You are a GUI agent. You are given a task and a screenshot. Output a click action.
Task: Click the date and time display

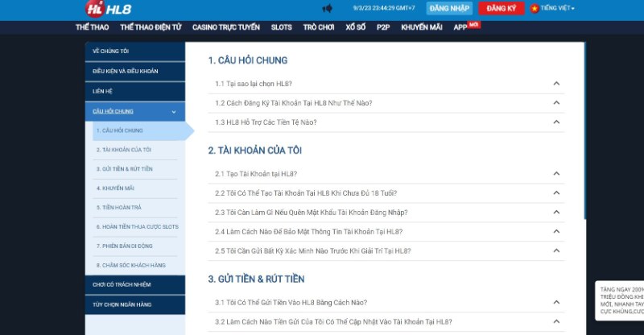384,8
